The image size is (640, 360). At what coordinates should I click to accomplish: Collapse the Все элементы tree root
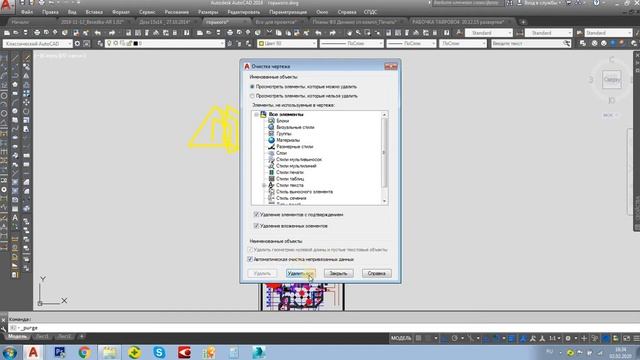pos(256,115)
